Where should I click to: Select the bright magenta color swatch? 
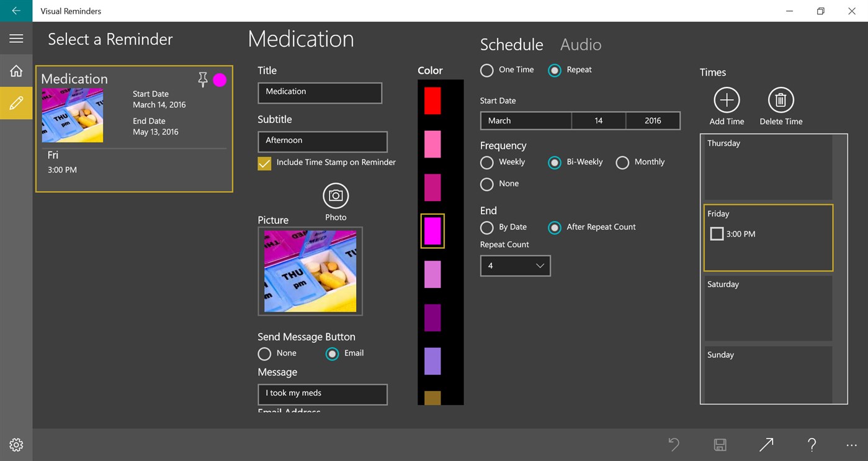point(432,231)
